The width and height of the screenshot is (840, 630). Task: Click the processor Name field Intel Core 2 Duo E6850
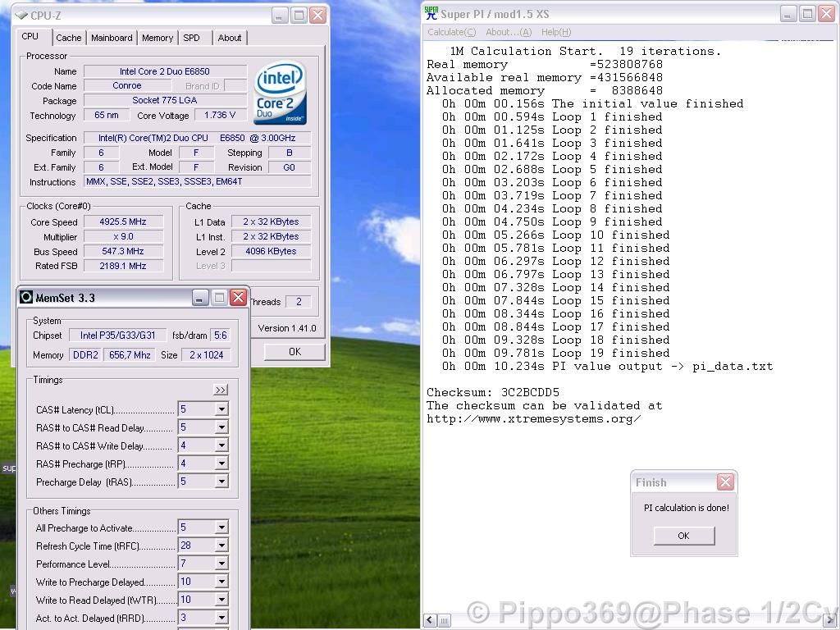[165, 71]
